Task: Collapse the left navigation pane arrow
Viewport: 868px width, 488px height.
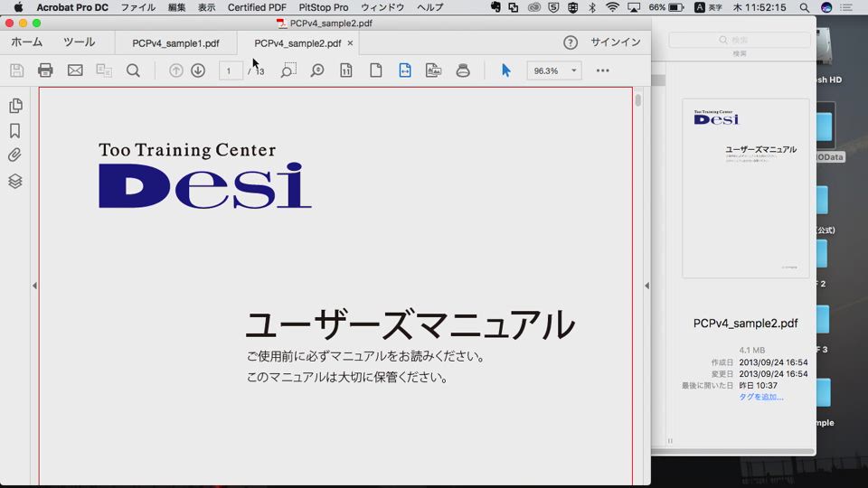Action: 34,286
